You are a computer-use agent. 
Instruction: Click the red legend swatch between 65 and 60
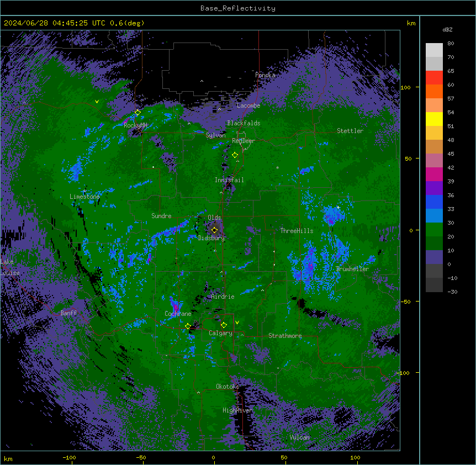434,78
